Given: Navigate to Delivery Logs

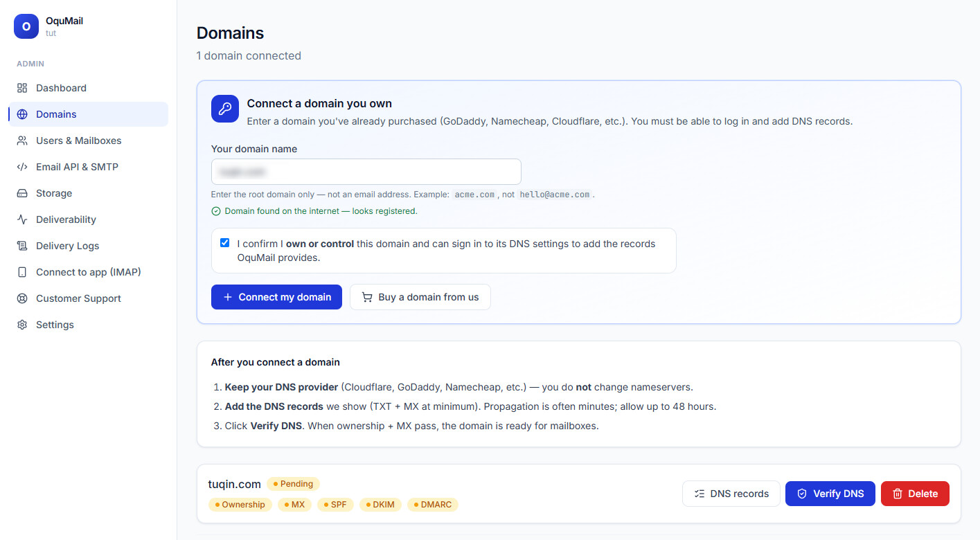Looking at the screenshot, I should point(88,246).
